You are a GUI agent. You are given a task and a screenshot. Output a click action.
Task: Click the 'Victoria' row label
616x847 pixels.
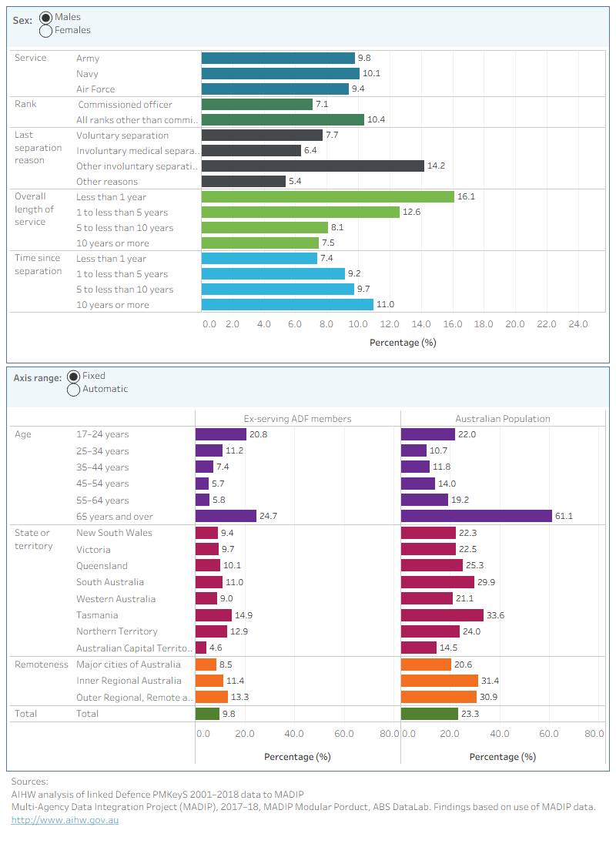pyautogui.click(x=93, y=549)
